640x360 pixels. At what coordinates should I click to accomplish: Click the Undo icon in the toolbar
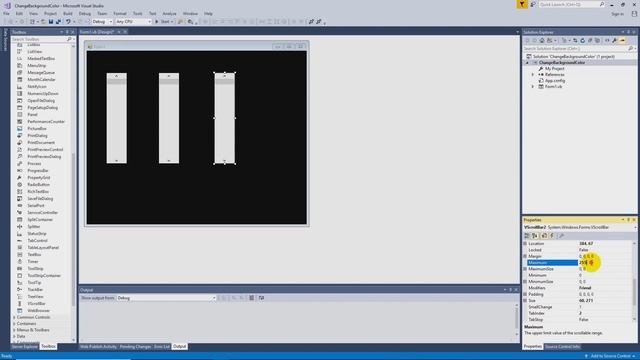[68, 22]
